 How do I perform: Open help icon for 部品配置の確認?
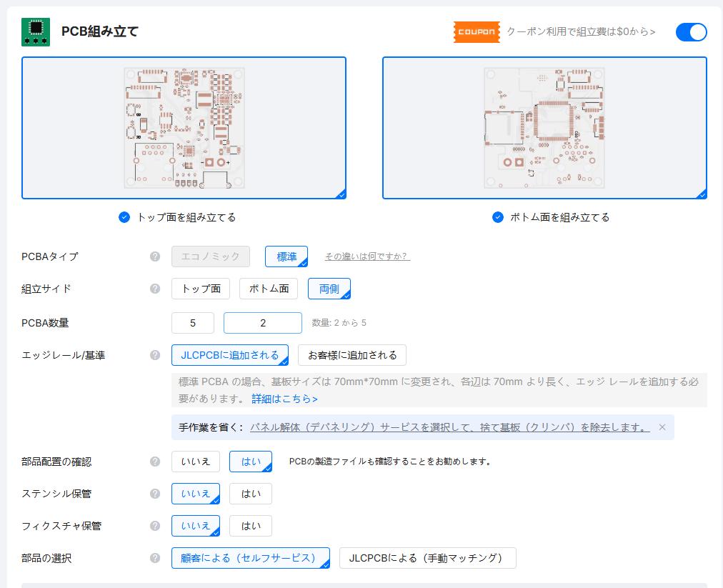(x=155, y=462)
